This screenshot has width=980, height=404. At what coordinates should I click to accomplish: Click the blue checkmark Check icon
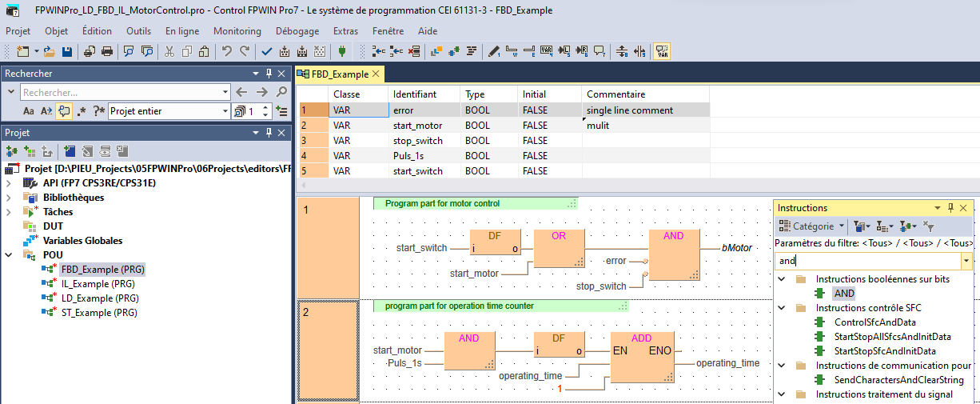click(x=267, y=52)
